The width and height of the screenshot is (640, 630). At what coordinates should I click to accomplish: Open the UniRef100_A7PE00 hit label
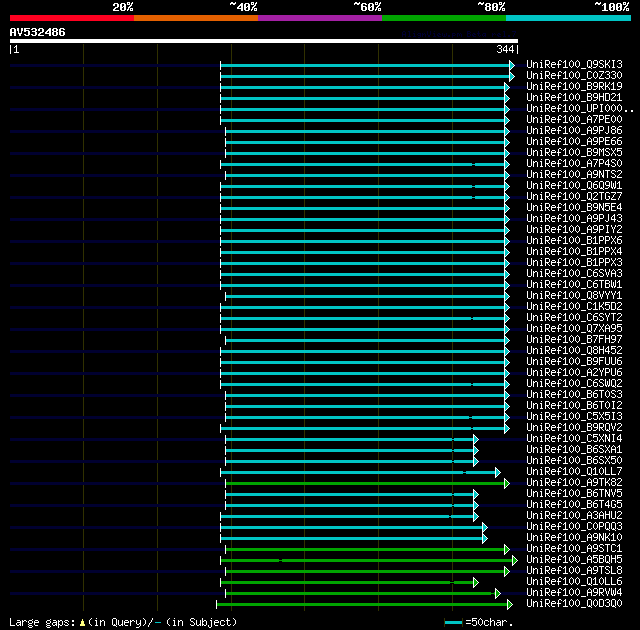point(574,120)
